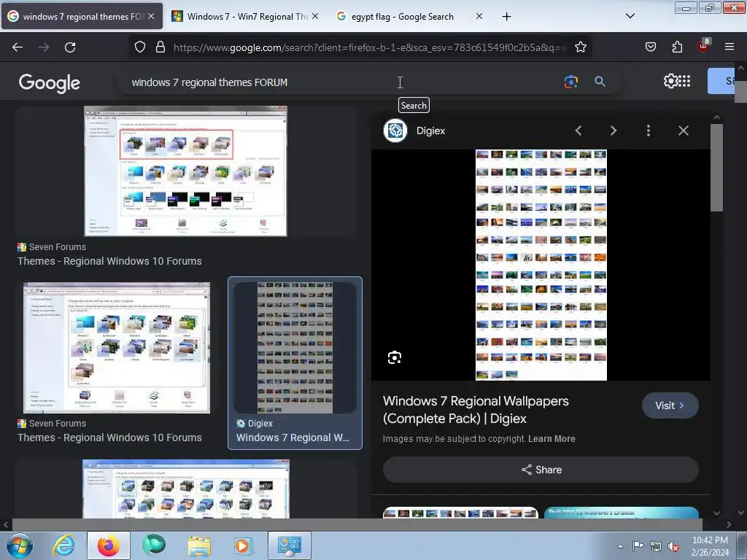
Task: Open the Action Center flag icon
Action: (638, 545)
